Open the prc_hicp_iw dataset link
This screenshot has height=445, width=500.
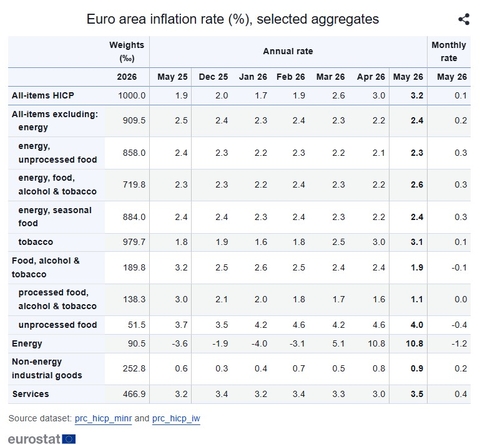coord(176,418)
